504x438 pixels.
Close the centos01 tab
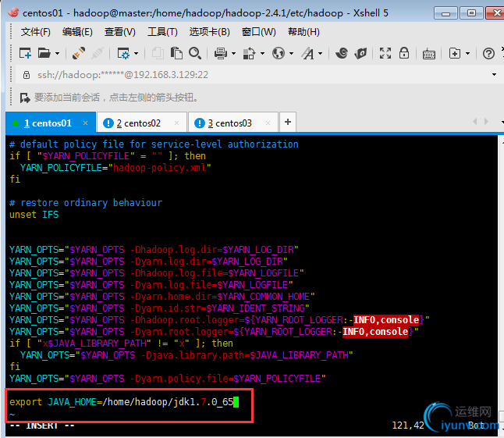85,123
